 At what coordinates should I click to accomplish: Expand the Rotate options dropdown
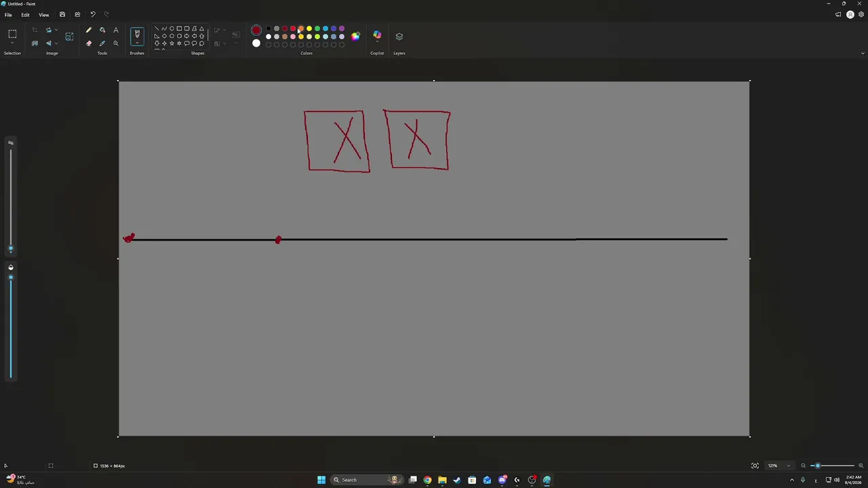point(56,30)
